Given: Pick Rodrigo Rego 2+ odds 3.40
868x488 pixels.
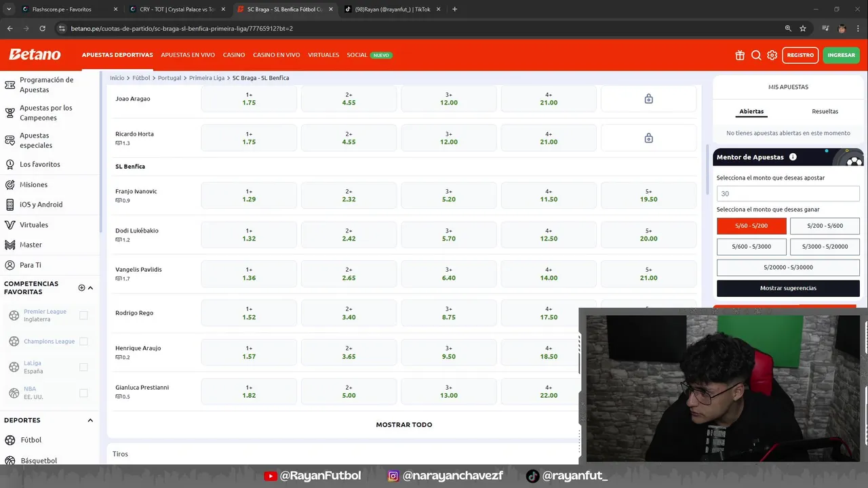Looking at the screenshot, I should click(x=349, y=313).
